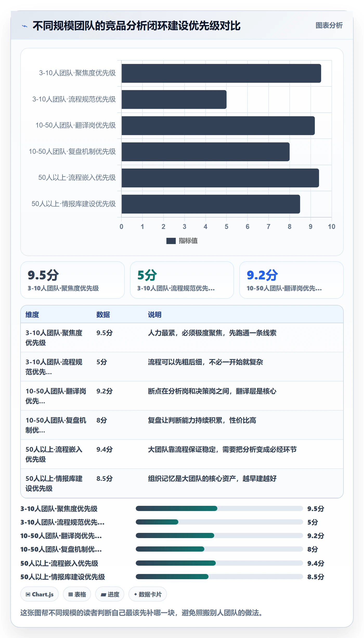This screenshot has width=364, height=638.
Task: Click the 3-10人团队·聚焦度优先级 chart bar
Action: point(221,73)
